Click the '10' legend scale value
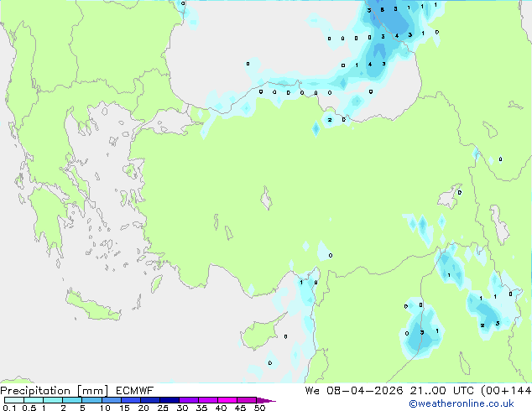Viewport: 532px width, 411px height. pos(105,408)
